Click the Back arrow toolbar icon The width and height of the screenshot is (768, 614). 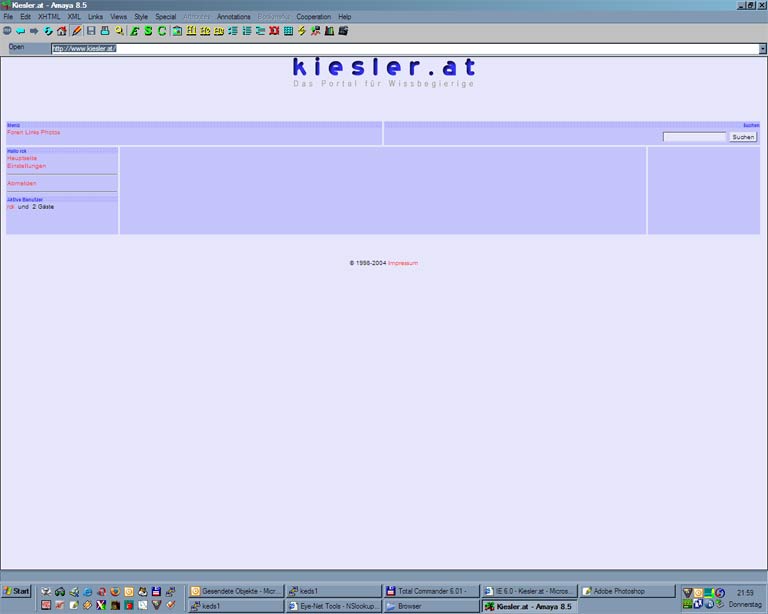click(20, 31)
